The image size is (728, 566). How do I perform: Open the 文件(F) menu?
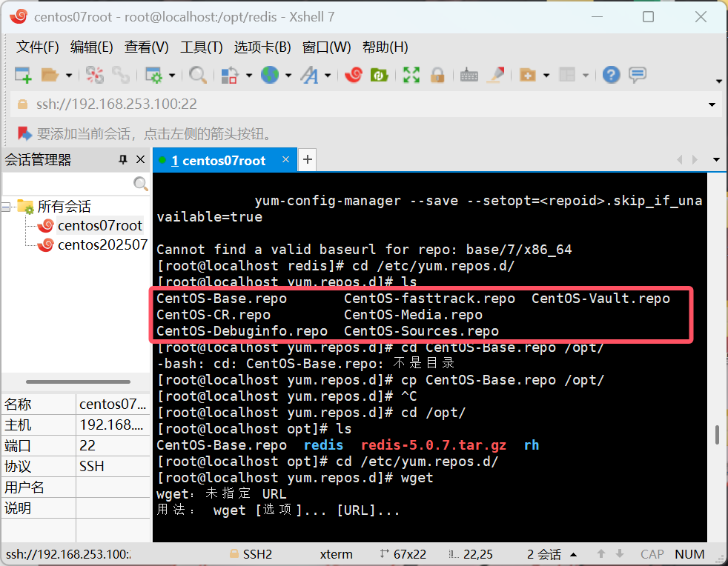pyautogui.click(x=38, y=47)
